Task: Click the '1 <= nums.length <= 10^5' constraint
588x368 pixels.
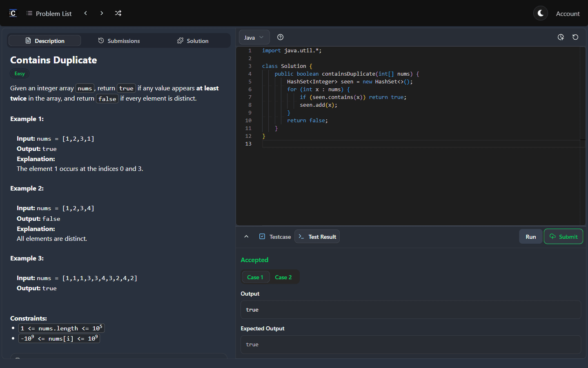Action: [61, 328]
